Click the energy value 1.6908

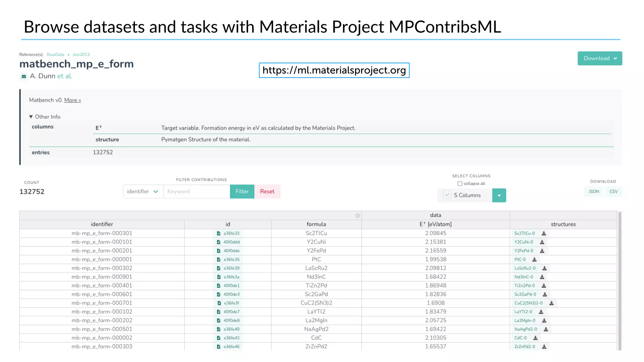click(x=436, y=303)
